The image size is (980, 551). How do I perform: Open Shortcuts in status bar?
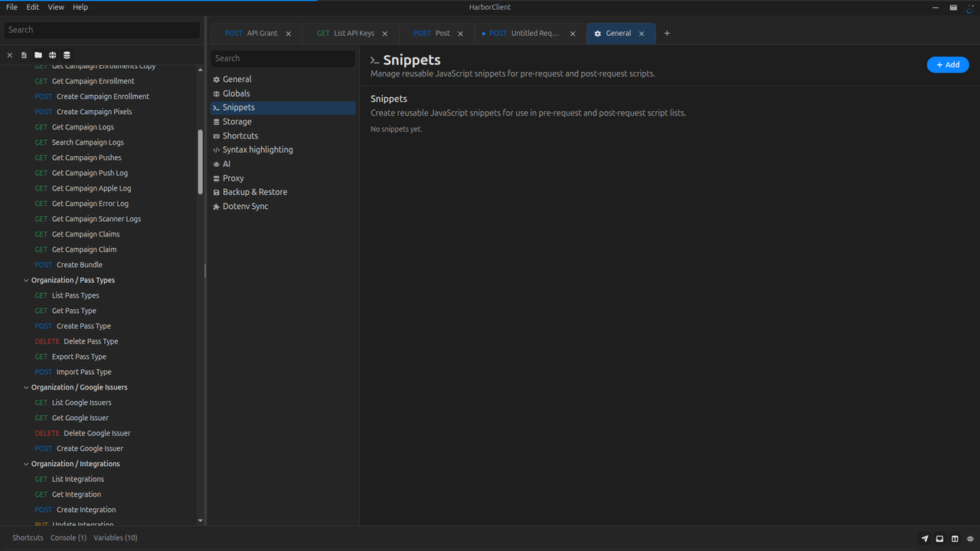28,538
